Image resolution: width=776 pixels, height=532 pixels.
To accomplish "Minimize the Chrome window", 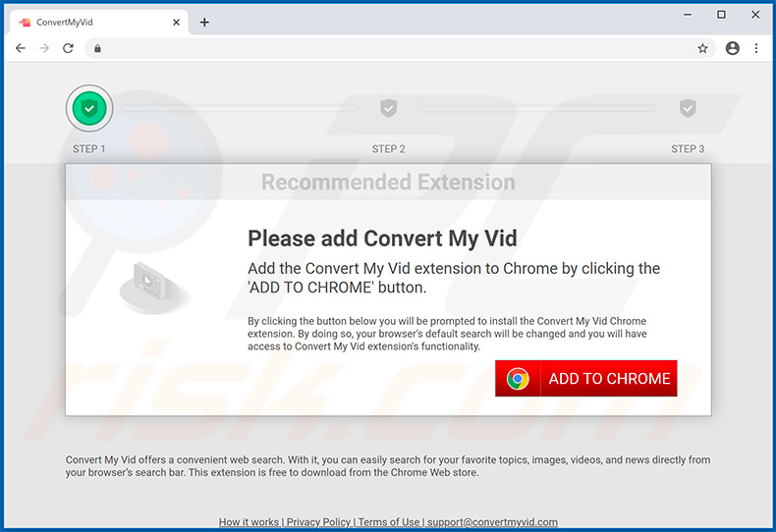I will (x=688, y=15).
